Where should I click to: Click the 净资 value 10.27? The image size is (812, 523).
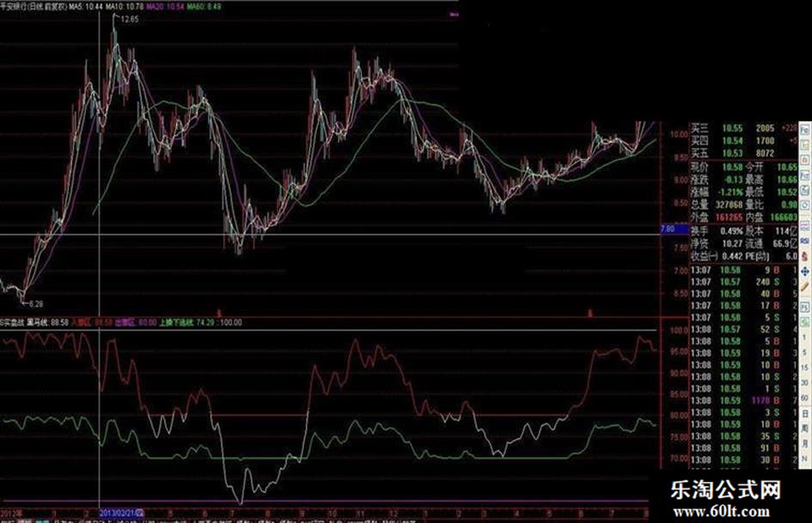733,243
